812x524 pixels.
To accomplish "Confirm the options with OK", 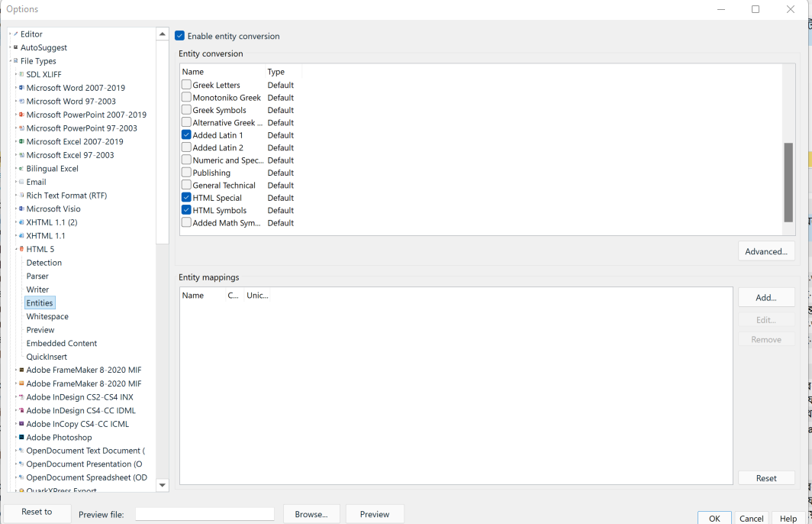I will point(714,519).
